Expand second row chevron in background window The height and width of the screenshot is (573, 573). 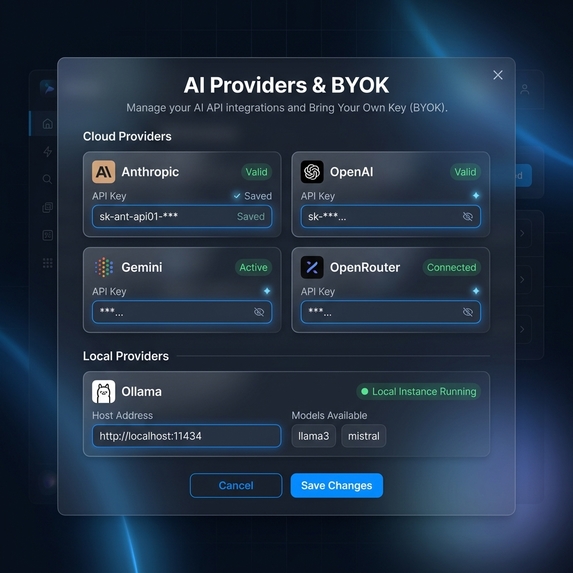coord(523,280)
